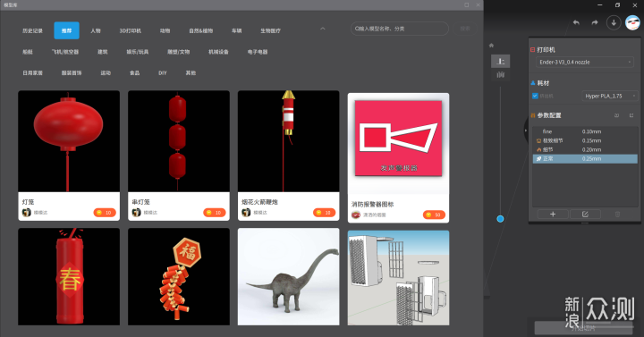Select the 前 (front) view button
This screenshot has width=644, height=337.
tap(500, 75)
